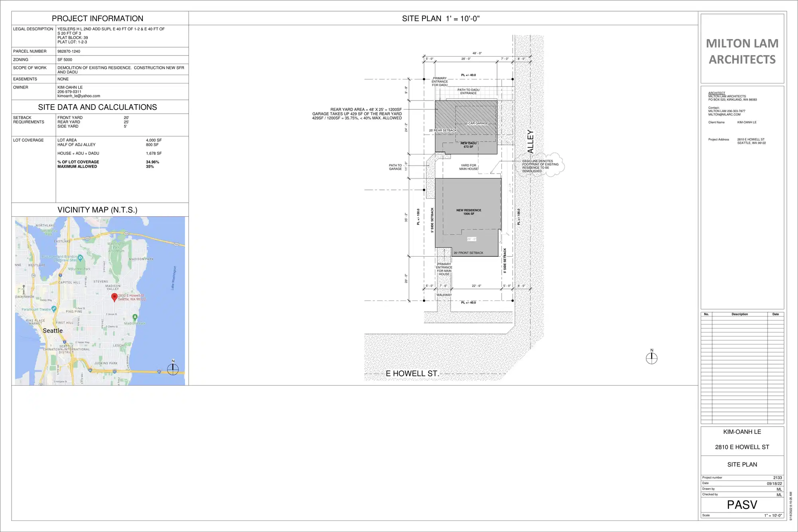Screen dimensions: 798x532
Task: Click the '25' REAR SETBACK' label
Action: [x=443, y=131]
